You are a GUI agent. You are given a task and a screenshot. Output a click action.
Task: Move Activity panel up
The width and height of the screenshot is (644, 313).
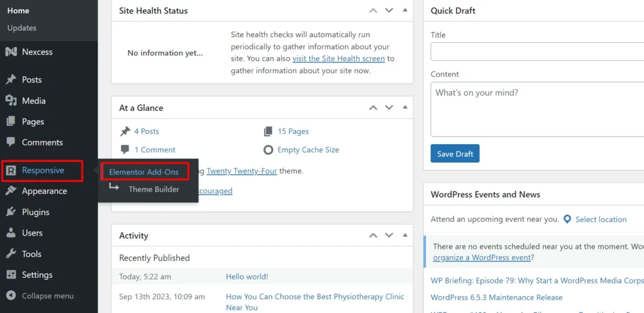point(373,236)
